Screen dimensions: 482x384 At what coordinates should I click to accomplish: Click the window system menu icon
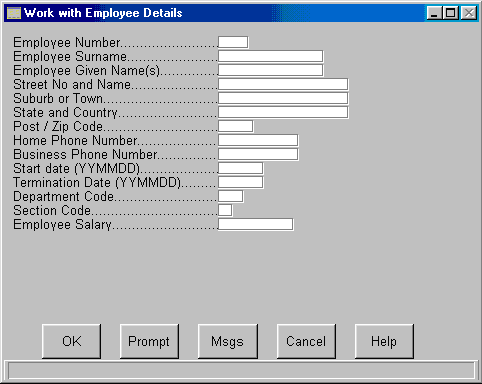[x=14, y=13]
